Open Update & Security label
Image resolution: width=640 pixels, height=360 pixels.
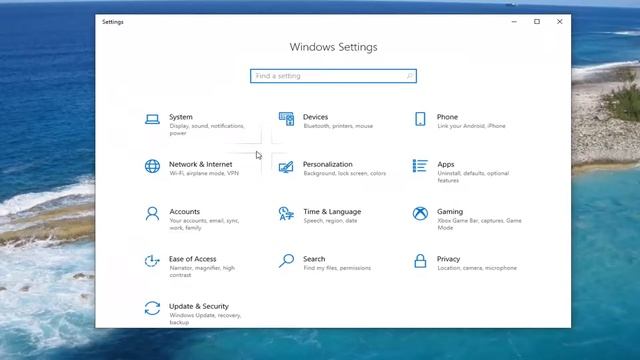click(x=199, y=307)
